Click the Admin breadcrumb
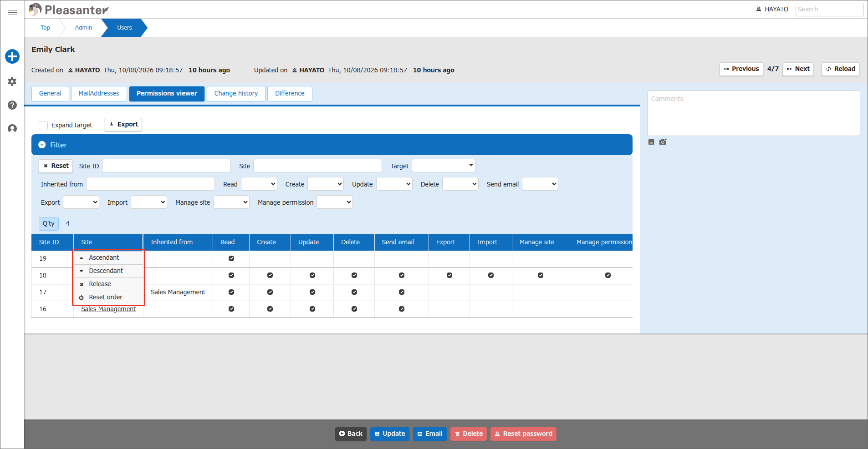 point(83,28)
